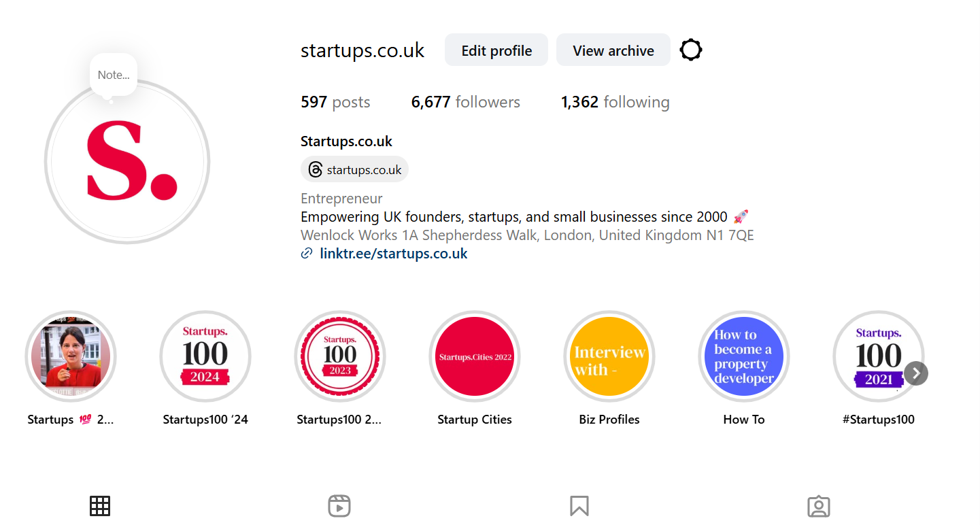Open the Startups100 2023 highlight
Screen dimensions: 980x525
click(x=340, y=356)
